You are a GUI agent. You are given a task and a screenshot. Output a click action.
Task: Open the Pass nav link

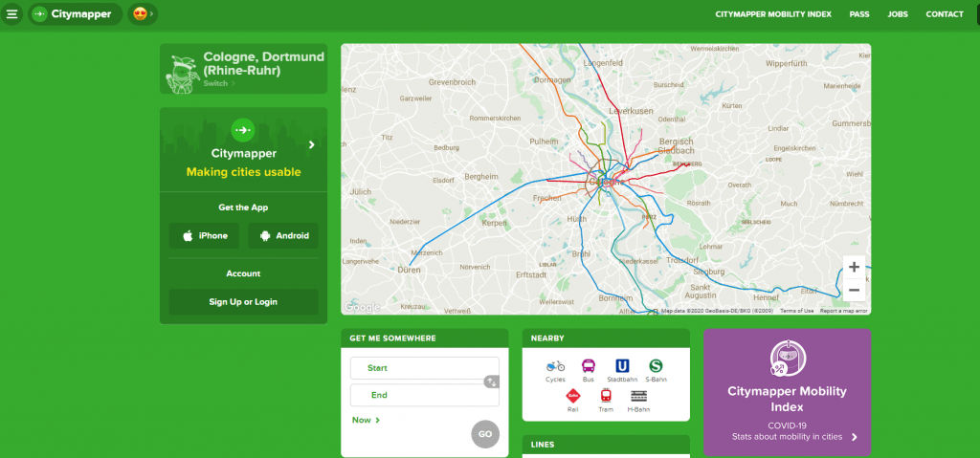[859, 14]
